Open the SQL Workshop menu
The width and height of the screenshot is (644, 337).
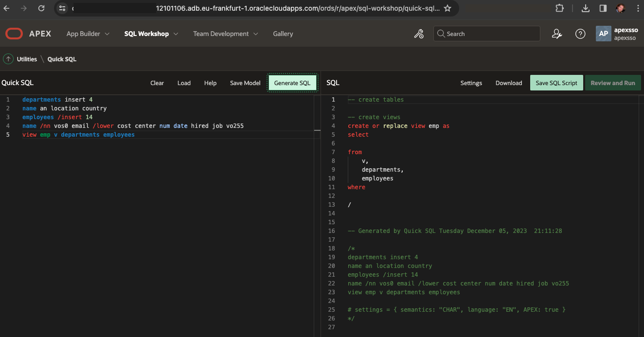click(x=146, y=34)
